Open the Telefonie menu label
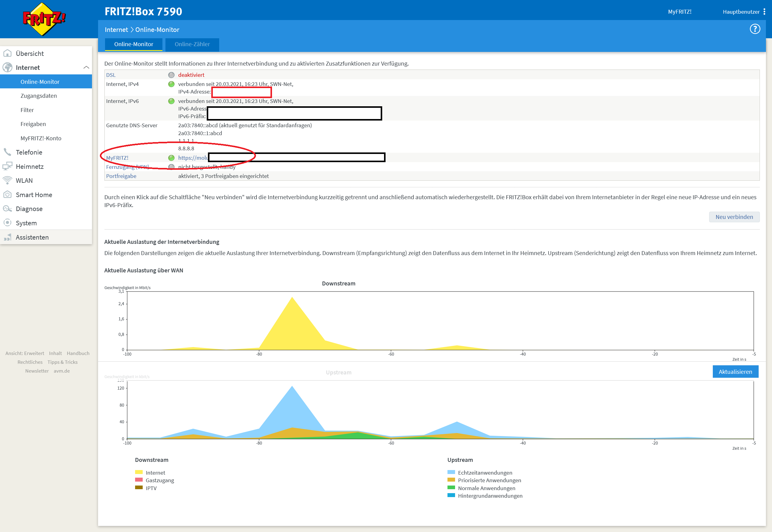 click(29, 152)
